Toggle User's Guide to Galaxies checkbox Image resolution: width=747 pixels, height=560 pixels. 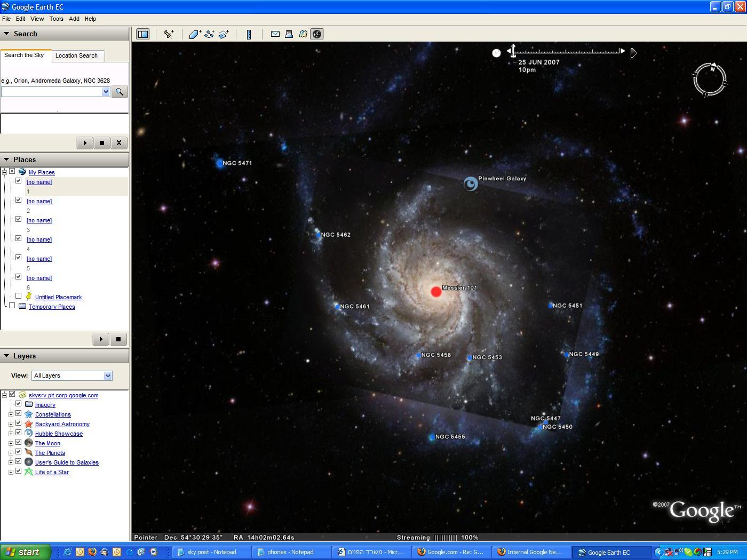click(x=19, y=461)
